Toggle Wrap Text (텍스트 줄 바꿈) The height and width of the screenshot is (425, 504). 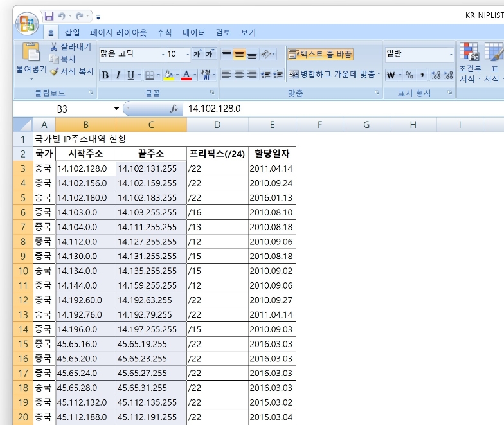click(x=320, y=54)
